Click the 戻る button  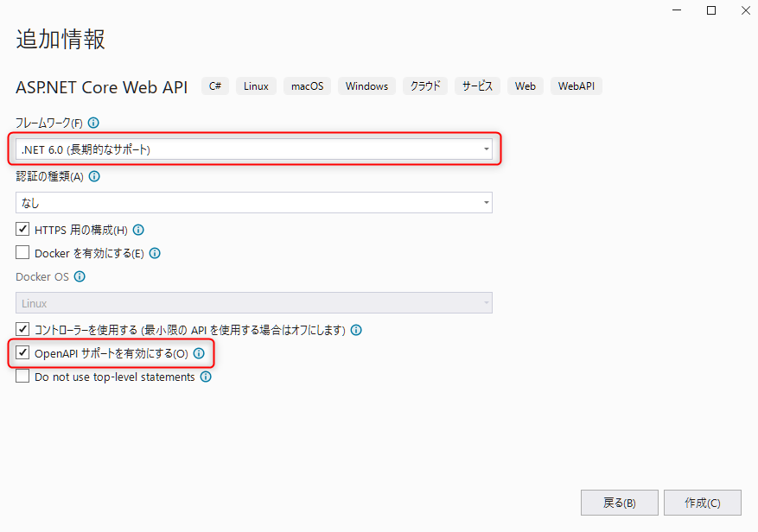click(x=619, y=503)
